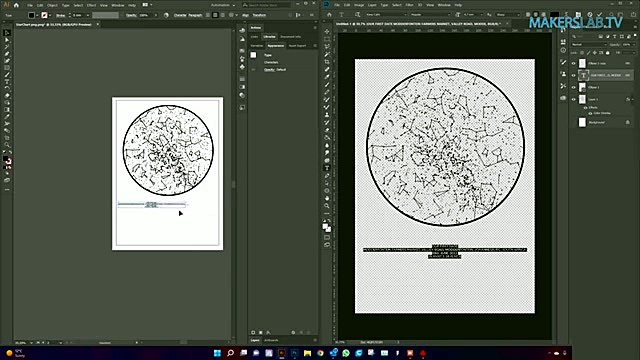Center-align text in Illustrator control bar
The height and width of the screenshot is (360, 640).
(x=216, y=15)
